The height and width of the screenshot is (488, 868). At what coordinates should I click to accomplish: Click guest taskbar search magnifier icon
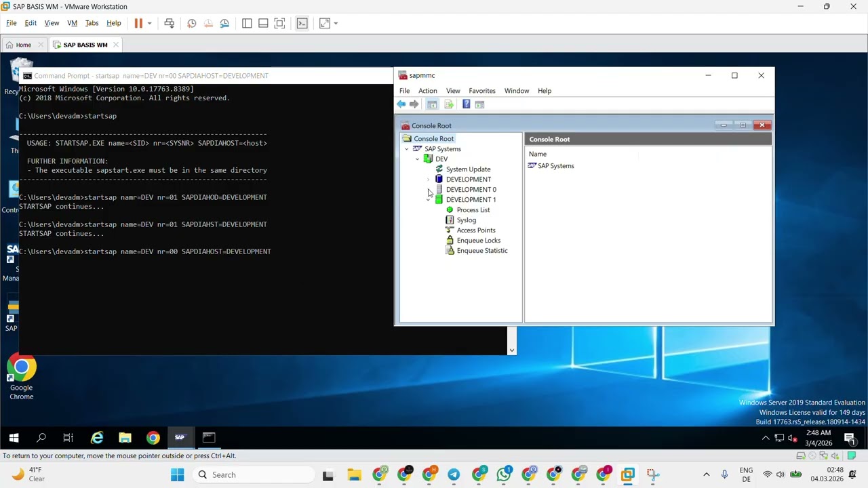41,438
